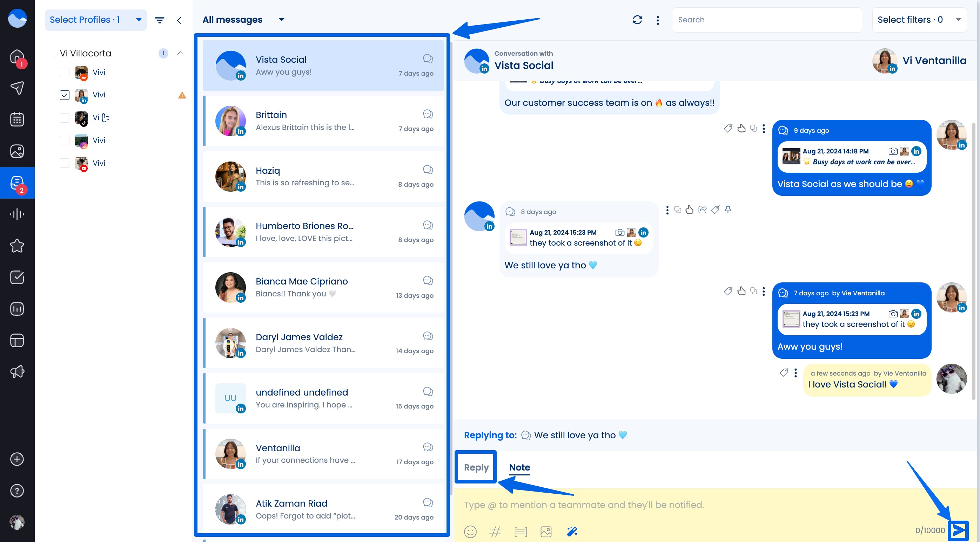Switch to the Note tab
This screenshot has width=980, height=542.
tap(519, 467)
